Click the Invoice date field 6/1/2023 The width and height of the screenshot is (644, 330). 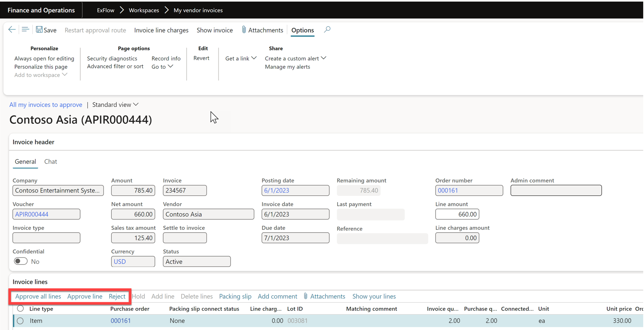click(295, 214)
